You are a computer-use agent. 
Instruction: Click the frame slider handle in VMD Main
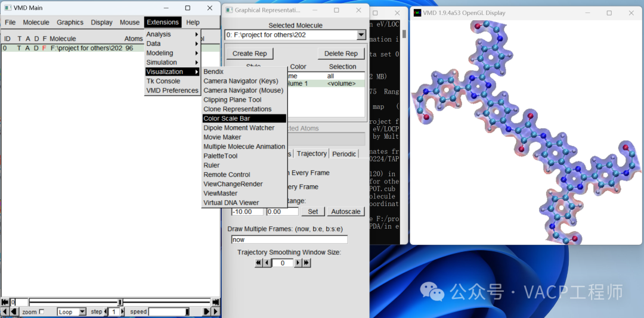(x=120, y=303)
